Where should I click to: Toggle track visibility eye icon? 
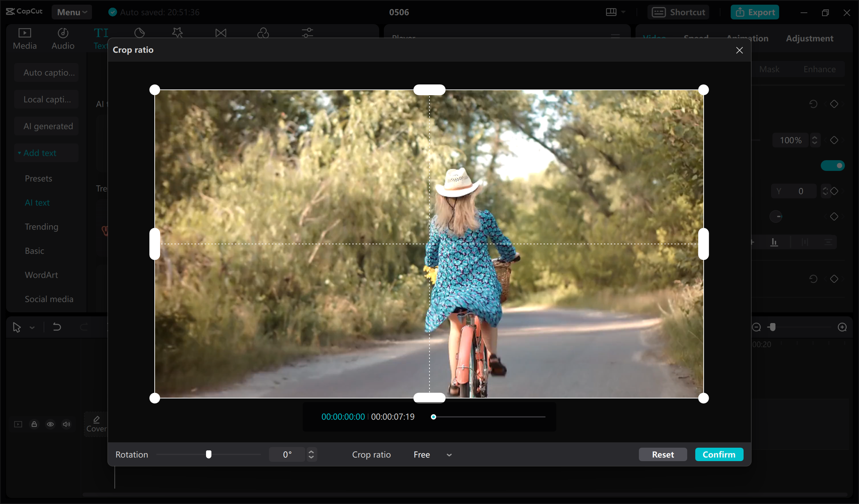point(50,424)
